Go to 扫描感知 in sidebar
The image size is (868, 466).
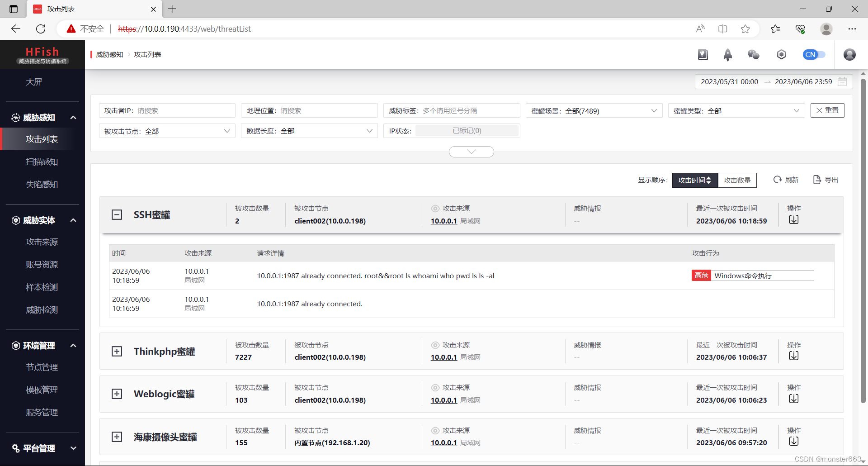coord(42,162)
